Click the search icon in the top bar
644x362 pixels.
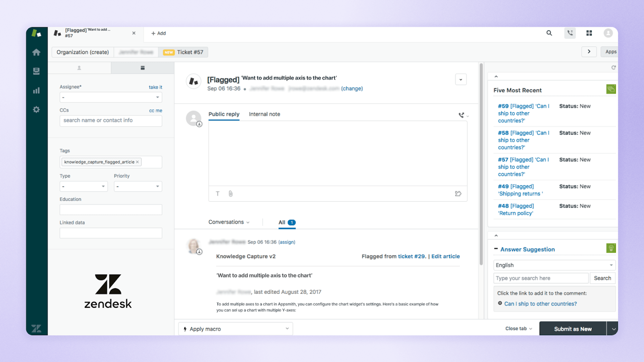pos(549,33)
